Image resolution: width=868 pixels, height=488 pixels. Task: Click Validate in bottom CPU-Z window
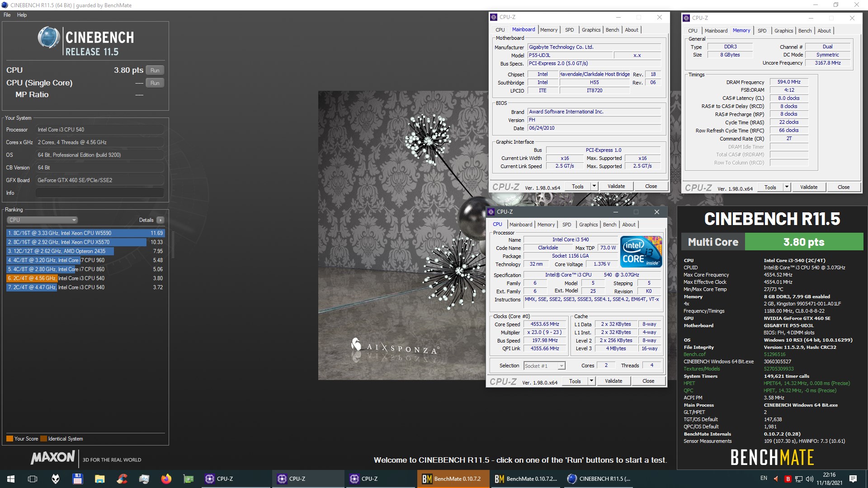(x=613, y=381)
